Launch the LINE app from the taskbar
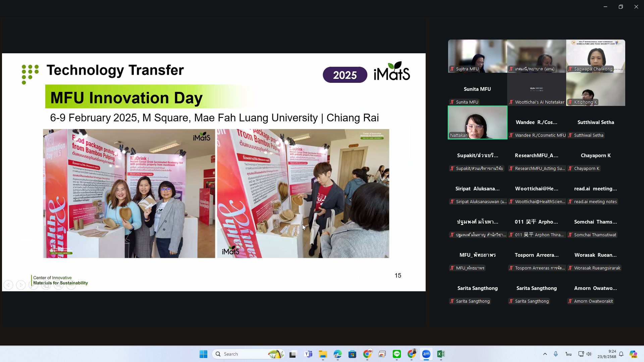The width and height of the screenshot is (644, 362). [396, 354]
